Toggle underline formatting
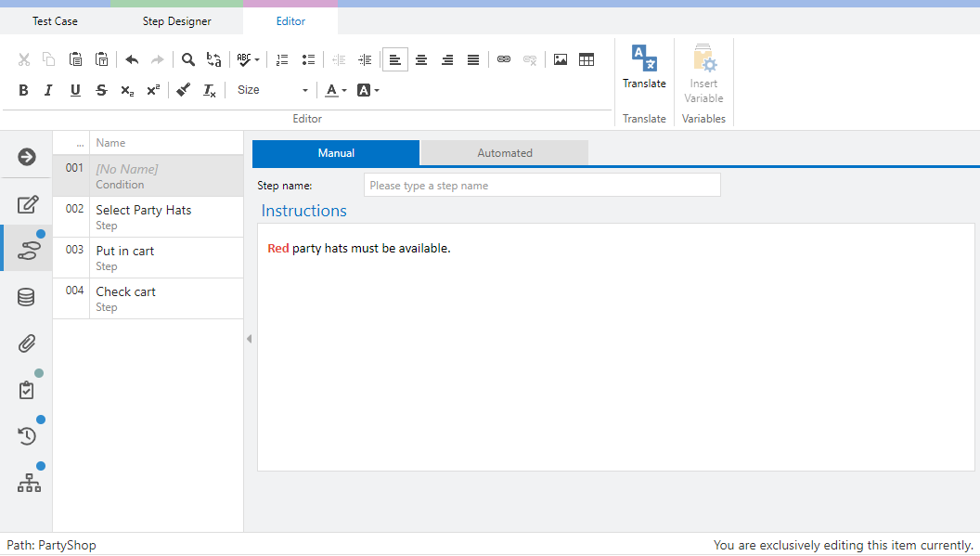This screenshot has width=980, height=556. click(75, 90)
